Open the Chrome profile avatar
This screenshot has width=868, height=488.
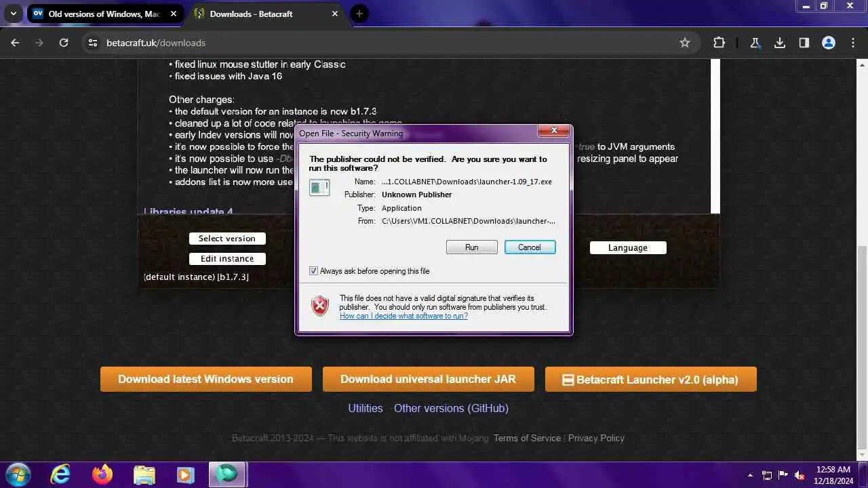click(829, 43)
